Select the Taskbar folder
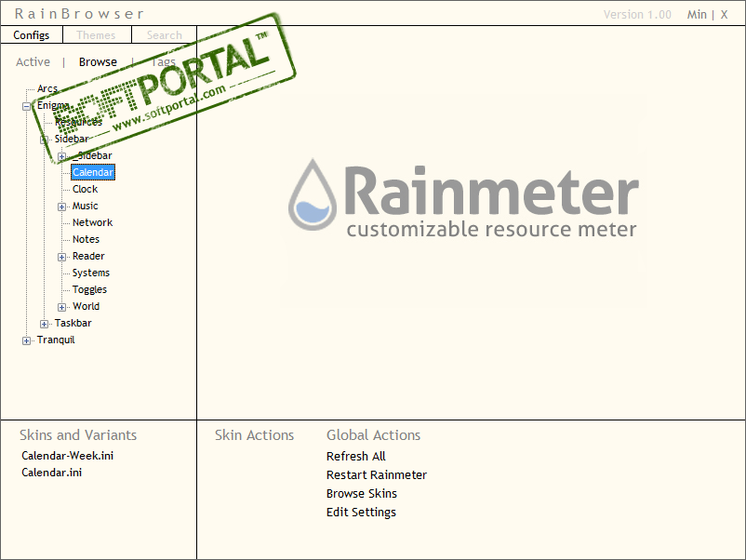 pyautogui.click(x=73, y=323)
